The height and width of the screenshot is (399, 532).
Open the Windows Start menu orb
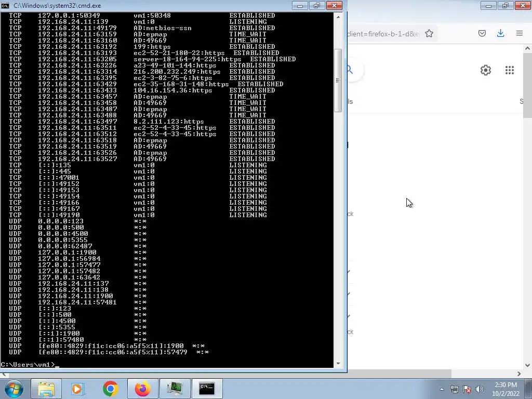click(13, 389)
